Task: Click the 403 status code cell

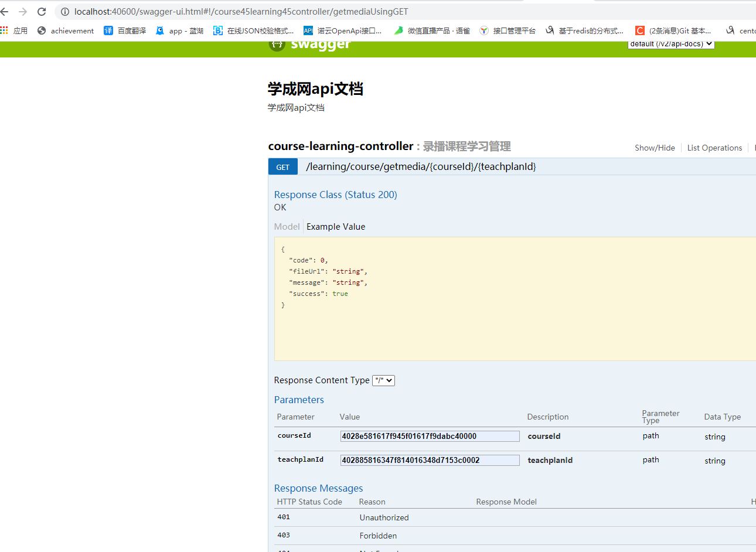Action: 284,535
